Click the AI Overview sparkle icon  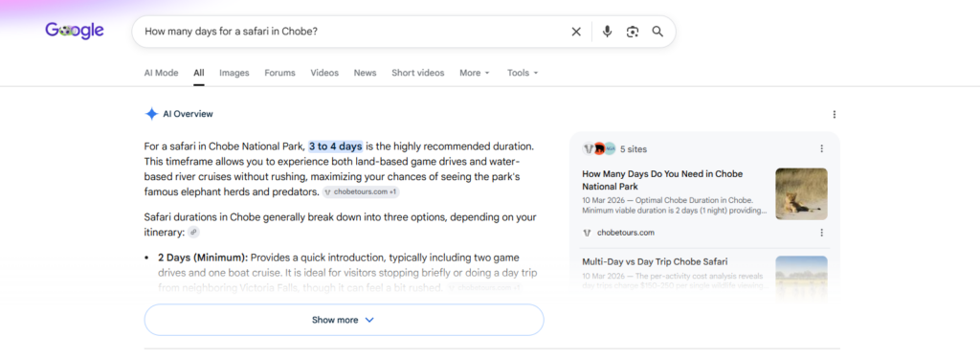pos(151,114)
